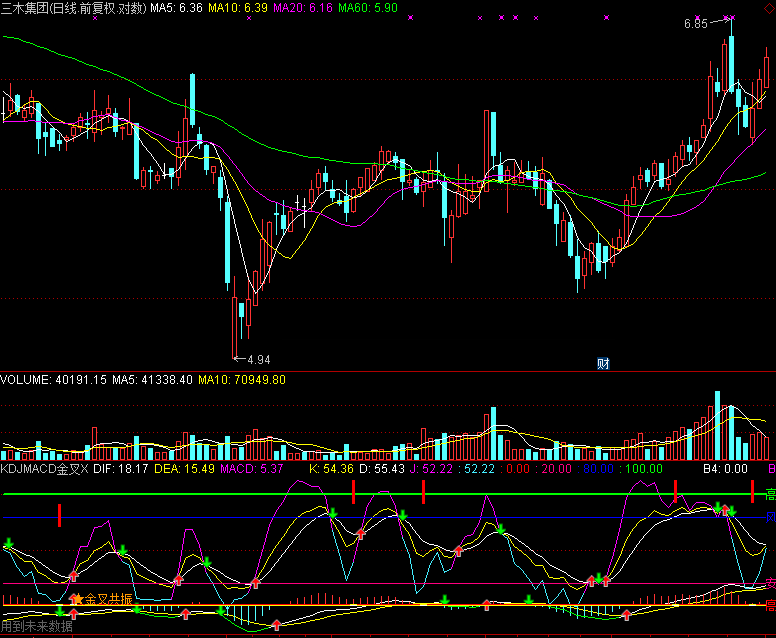This screenshot has width=776, height=638.
Task: Click the red diamond icon at chart corner
Action: (770, 8)
